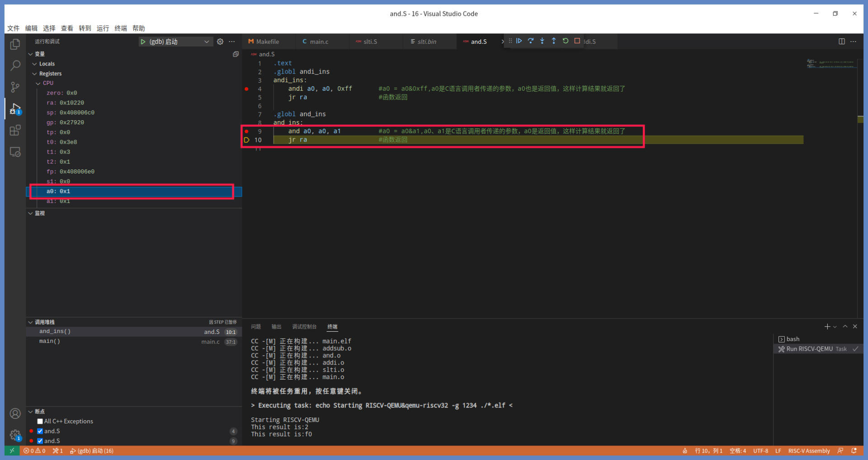Image resolution: width=868 pixels, height=460 pixels.
Task: Click the debug Continue button
Action: click(x=519, y=41)
